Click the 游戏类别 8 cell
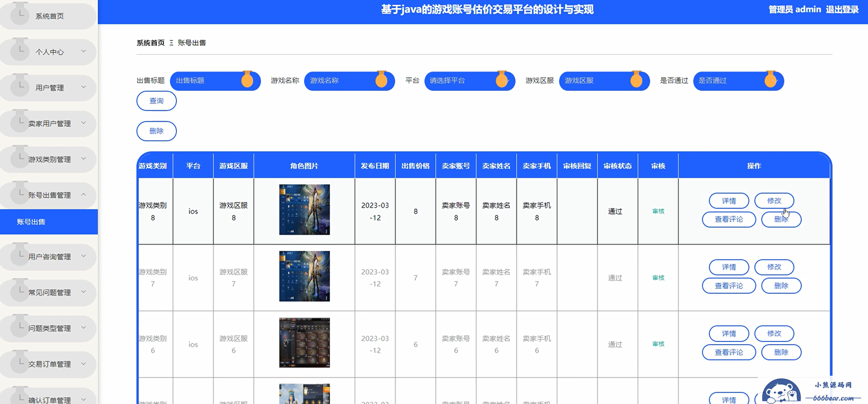The width and height of the screenshot is (868, 404). click(x=155, y=211)
